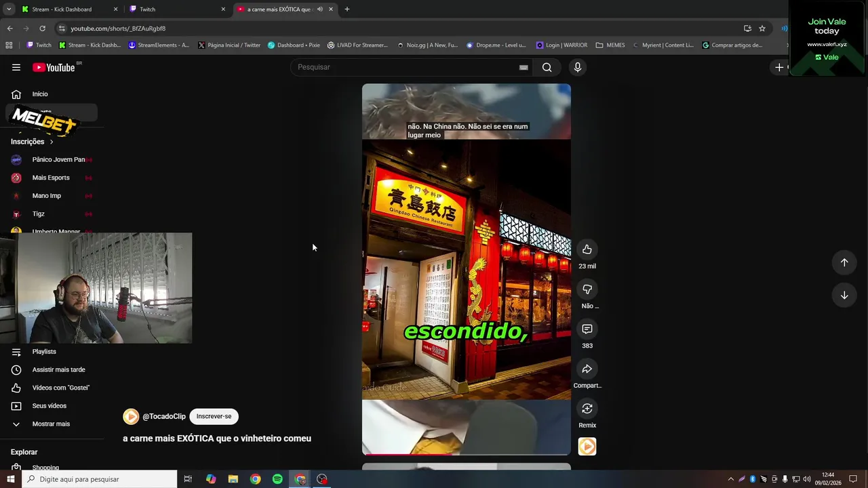Open a new browser tab
868x488 pixels.
tap(347, 9)
